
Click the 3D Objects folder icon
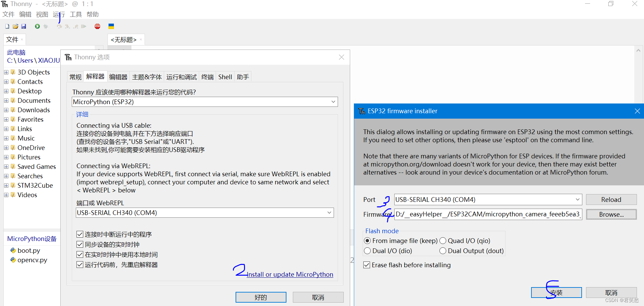13,72
